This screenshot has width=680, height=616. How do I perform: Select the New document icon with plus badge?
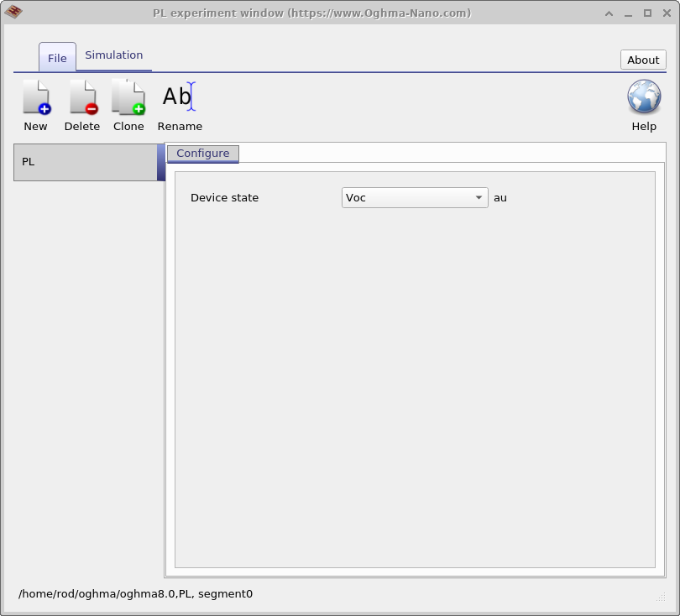[x=35, y=97]
